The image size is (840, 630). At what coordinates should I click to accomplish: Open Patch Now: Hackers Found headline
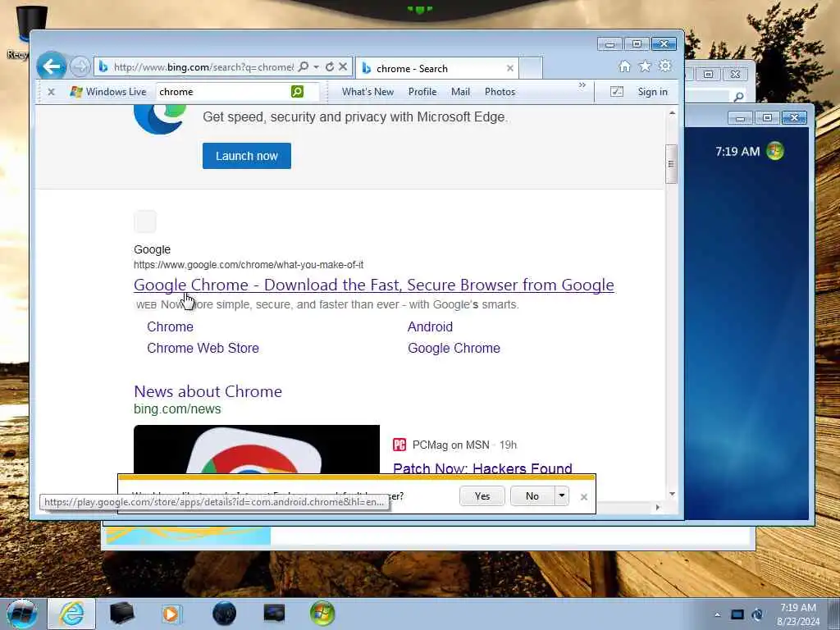(x=482, y=468)
